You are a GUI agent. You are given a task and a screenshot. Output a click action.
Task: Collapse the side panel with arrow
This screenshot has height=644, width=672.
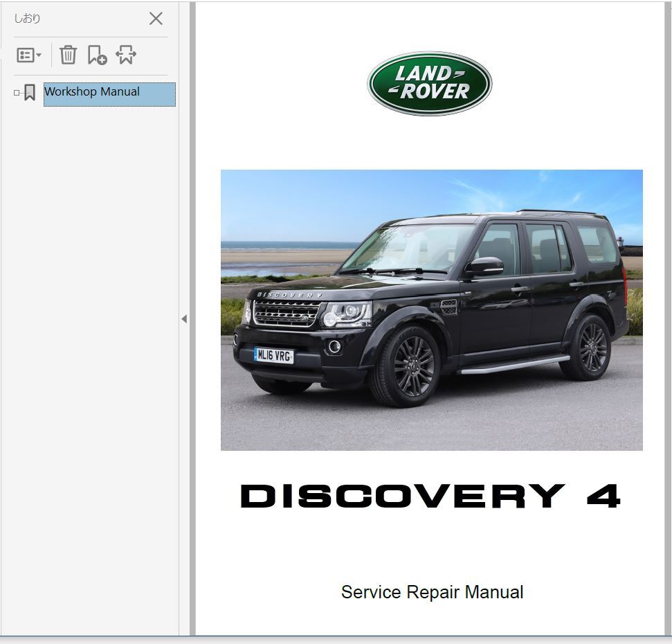pyautogui.click(x=184, y=319)
